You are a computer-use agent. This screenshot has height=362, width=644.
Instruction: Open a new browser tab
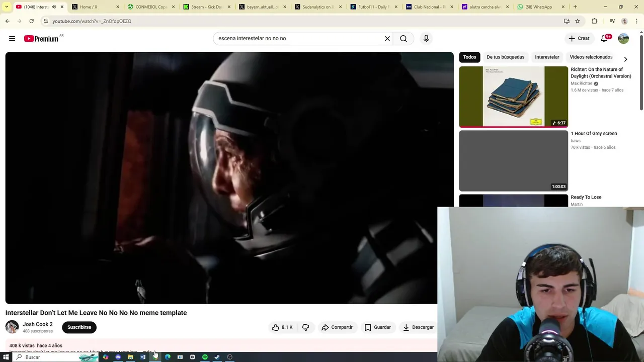[575, 7]
